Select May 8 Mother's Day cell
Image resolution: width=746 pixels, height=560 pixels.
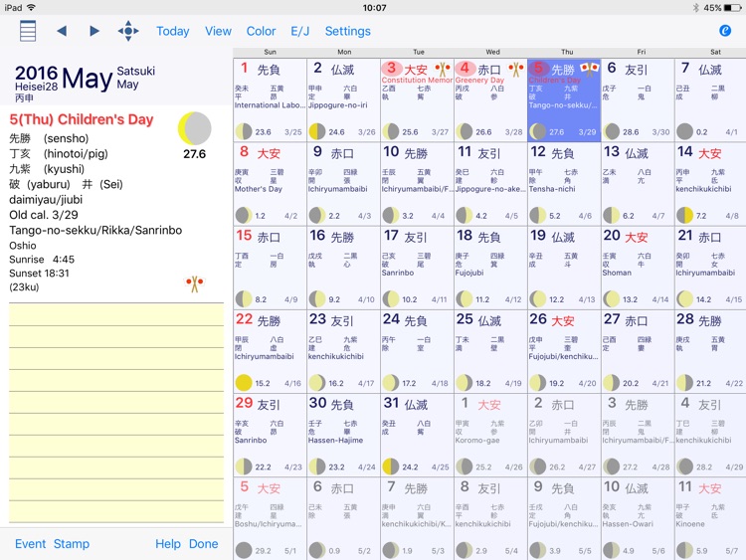pos(270,184)
